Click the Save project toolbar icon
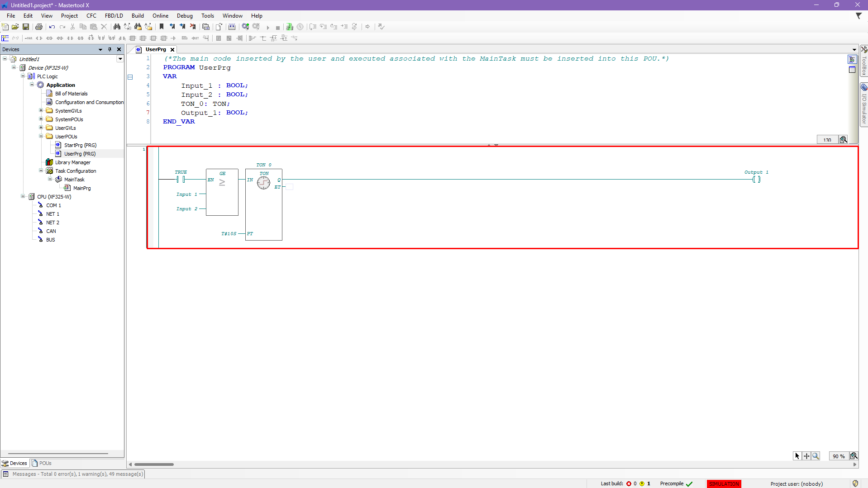The image size is (868, 488). click(26, 27)
